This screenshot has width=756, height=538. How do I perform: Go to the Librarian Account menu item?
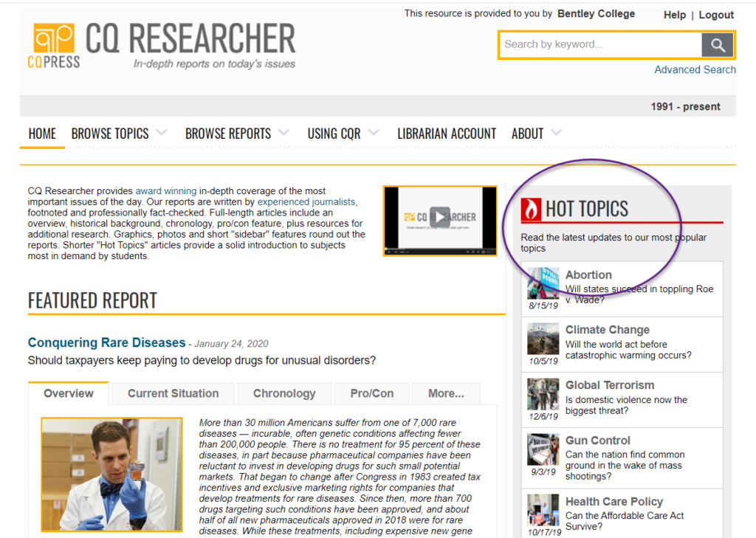(x=447, y=134)
